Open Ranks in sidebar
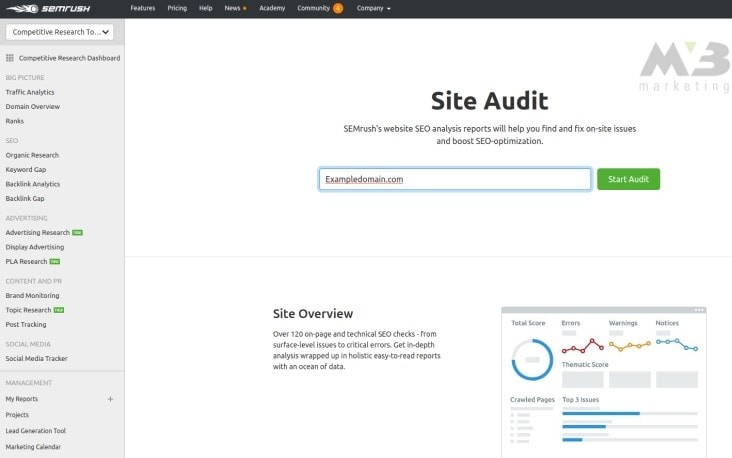The height and width of the screenshot is (458, 732). pyautogui.click(x=14, y=121)
